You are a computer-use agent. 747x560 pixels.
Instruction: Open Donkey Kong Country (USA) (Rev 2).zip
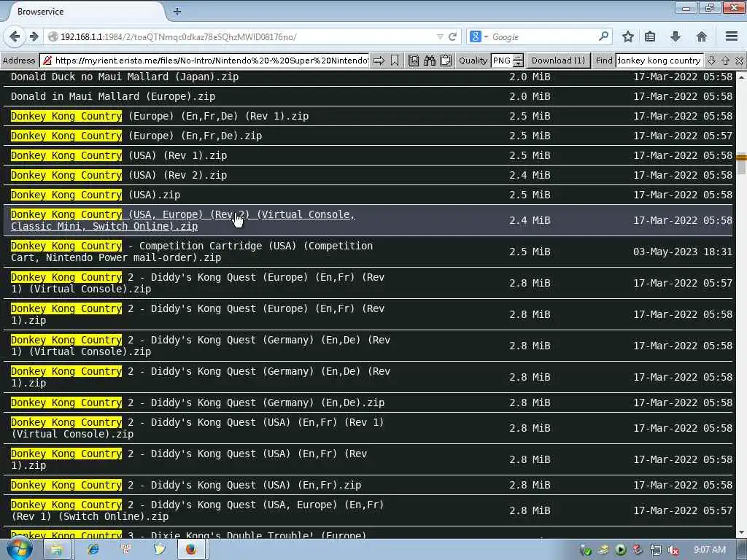(119, 175)
